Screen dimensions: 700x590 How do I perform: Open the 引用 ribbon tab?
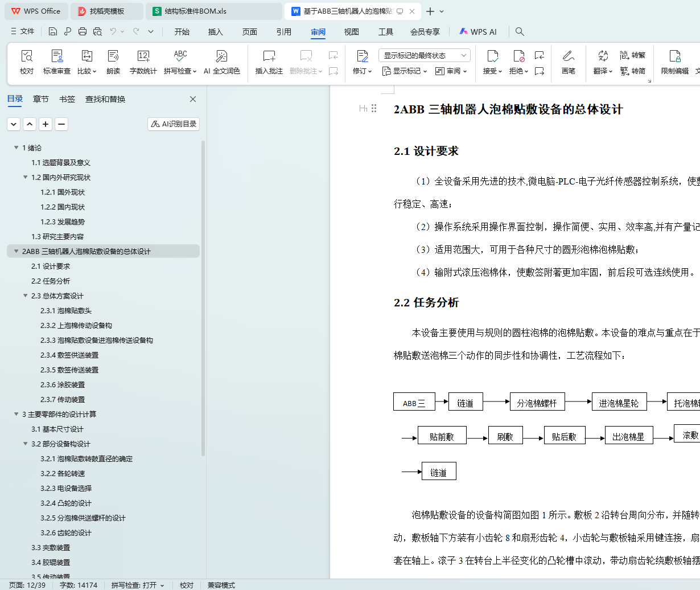[284, 32]
